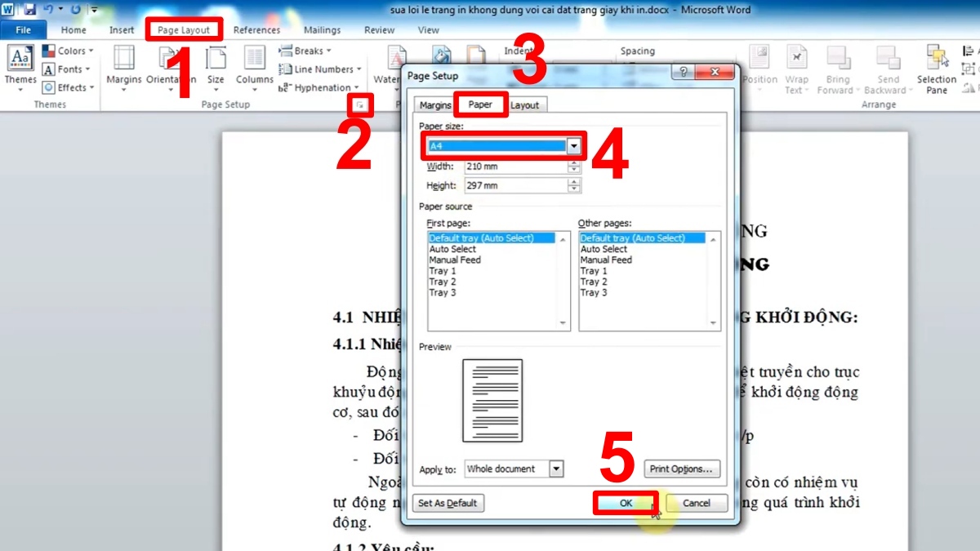The image size is (980, 551).
Task: Click the Redo icon in title bar
Action: [x=76, y=10]
